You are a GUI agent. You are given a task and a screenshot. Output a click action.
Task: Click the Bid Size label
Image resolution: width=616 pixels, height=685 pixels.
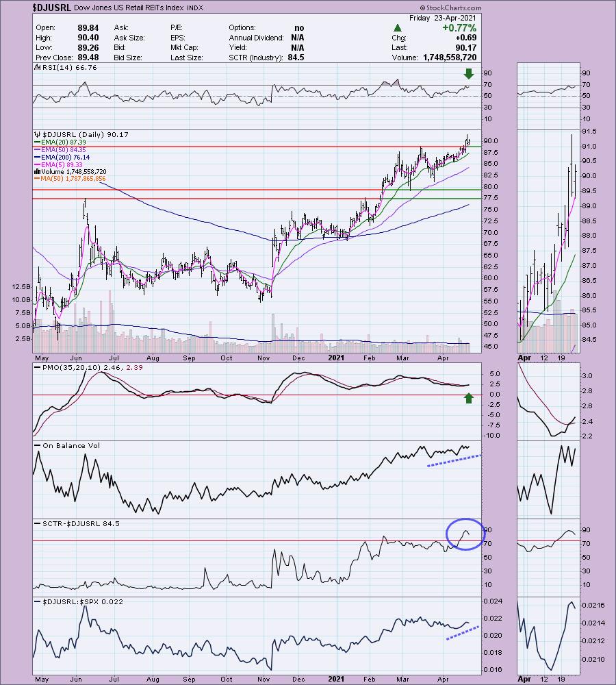[128, 58]
